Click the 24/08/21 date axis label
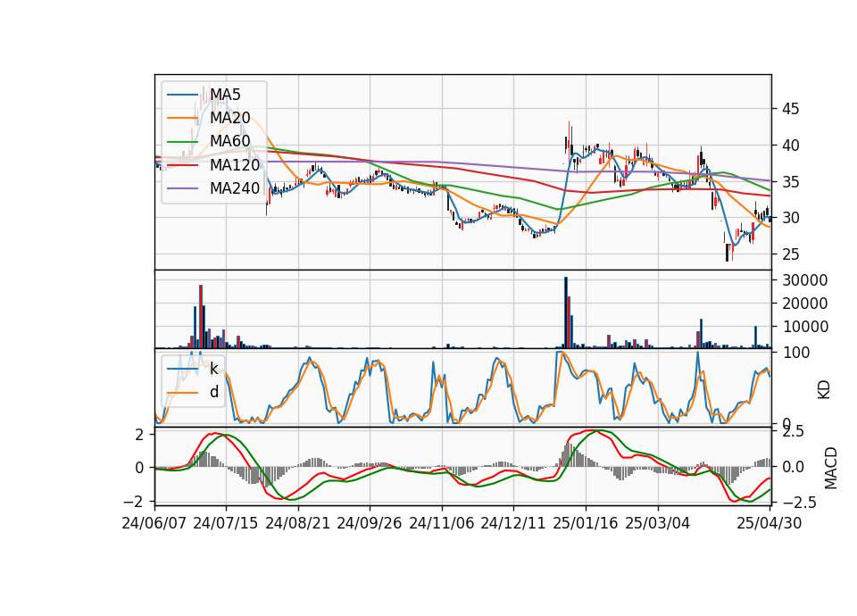The image size is (857, 616). click(x=298, y=523)
